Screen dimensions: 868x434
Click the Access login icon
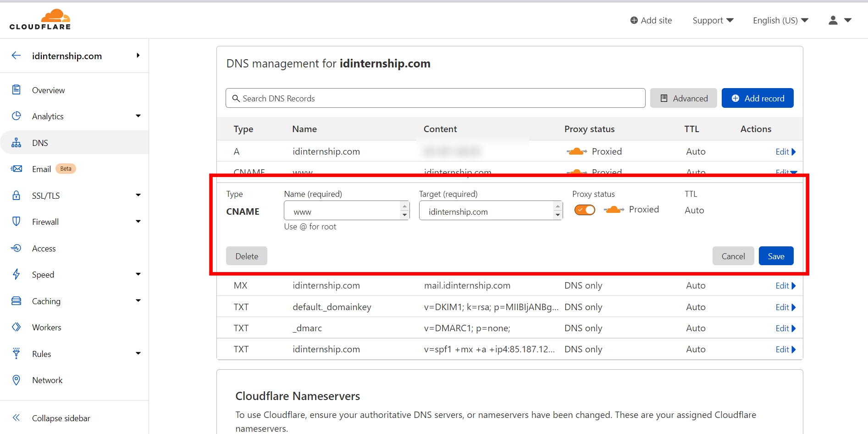pos(17,248)
